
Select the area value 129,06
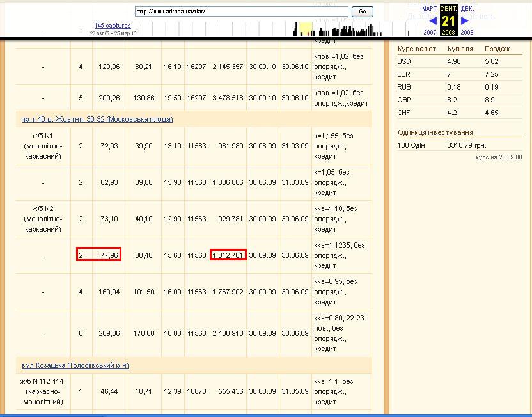[109, 67]
